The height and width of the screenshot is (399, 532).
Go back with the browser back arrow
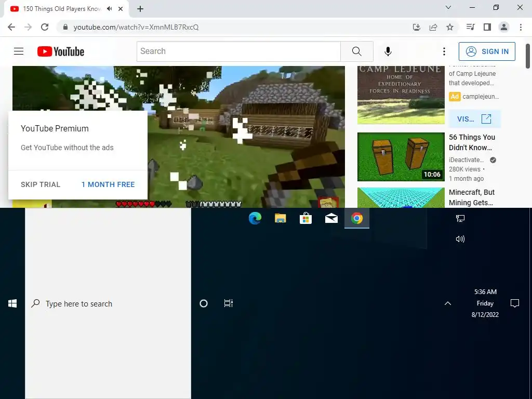click(x=11, y=27)
